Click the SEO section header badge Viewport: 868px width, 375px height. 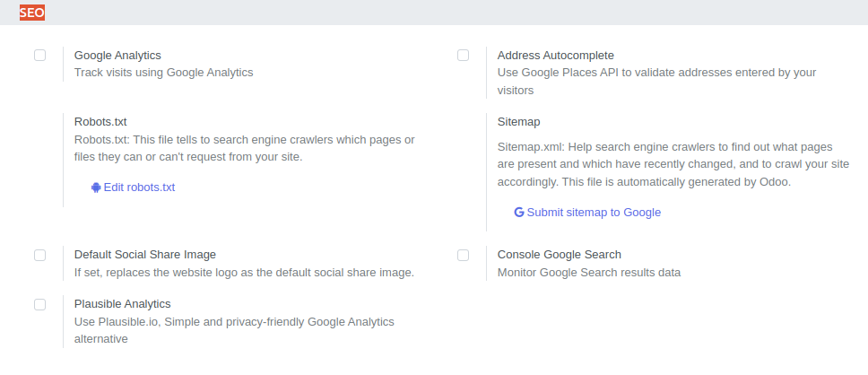(32, 13)
